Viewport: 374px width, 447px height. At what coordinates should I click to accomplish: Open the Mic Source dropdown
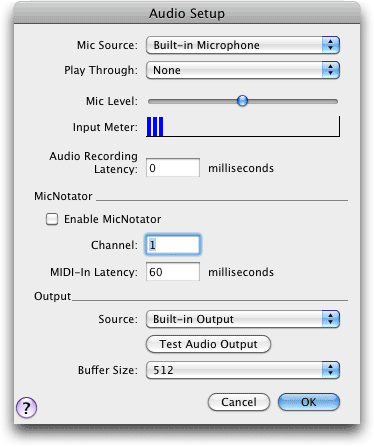[243, 45]
